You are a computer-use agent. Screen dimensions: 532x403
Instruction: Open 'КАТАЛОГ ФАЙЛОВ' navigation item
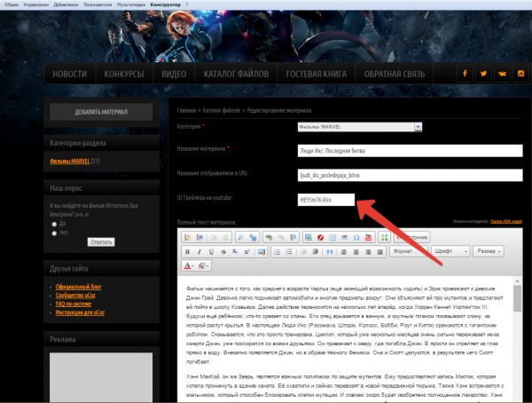pos(236,74)
